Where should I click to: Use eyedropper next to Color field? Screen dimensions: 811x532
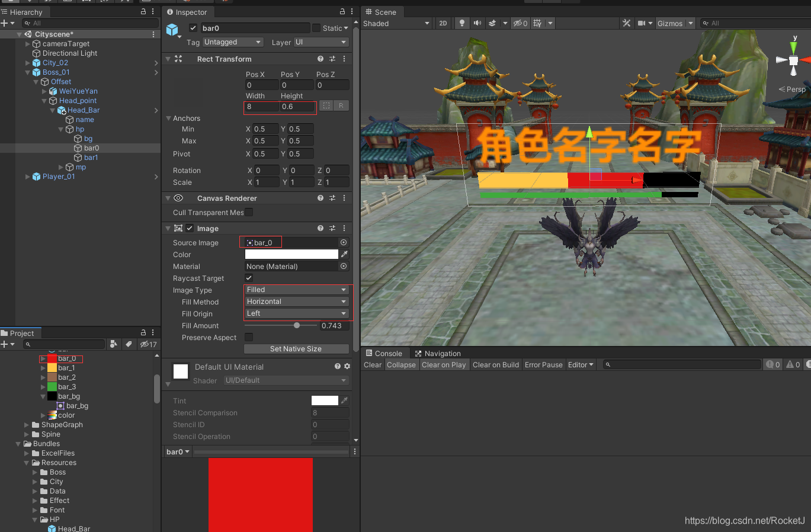(x=344, y=254)
